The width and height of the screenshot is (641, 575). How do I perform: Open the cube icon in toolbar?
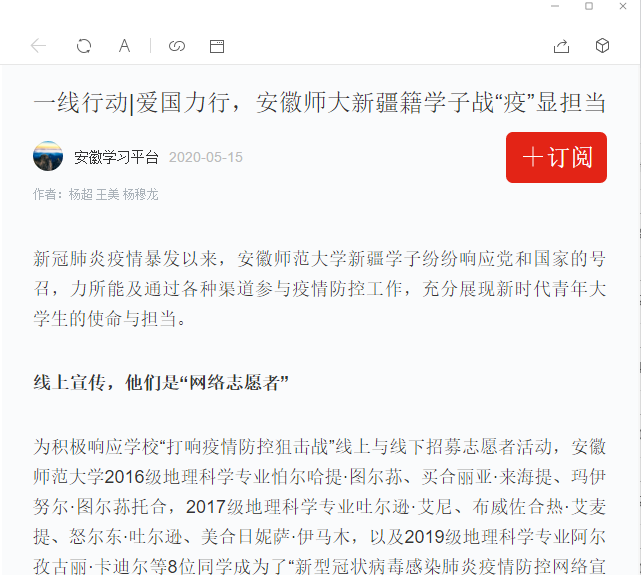[602, 46]
